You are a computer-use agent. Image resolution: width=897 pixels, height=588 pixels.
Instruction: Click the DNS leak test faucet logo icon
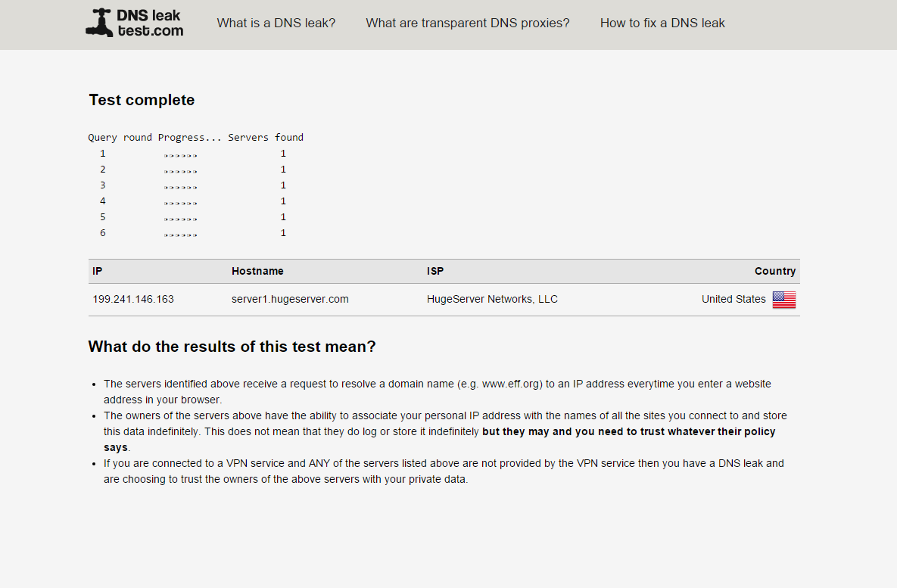click(x=99, y=23)
